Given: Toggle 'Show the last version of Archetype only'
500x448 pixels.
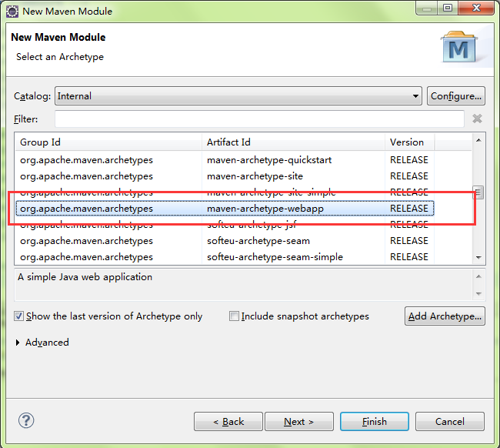Looking at the screenshot, I should click(108, 316).
